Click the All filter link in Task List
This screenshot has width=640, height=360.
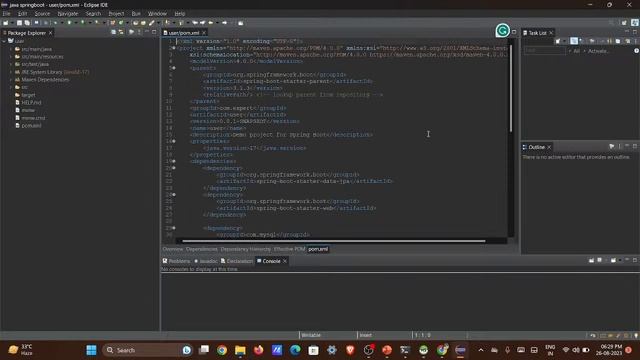(576, 51)
